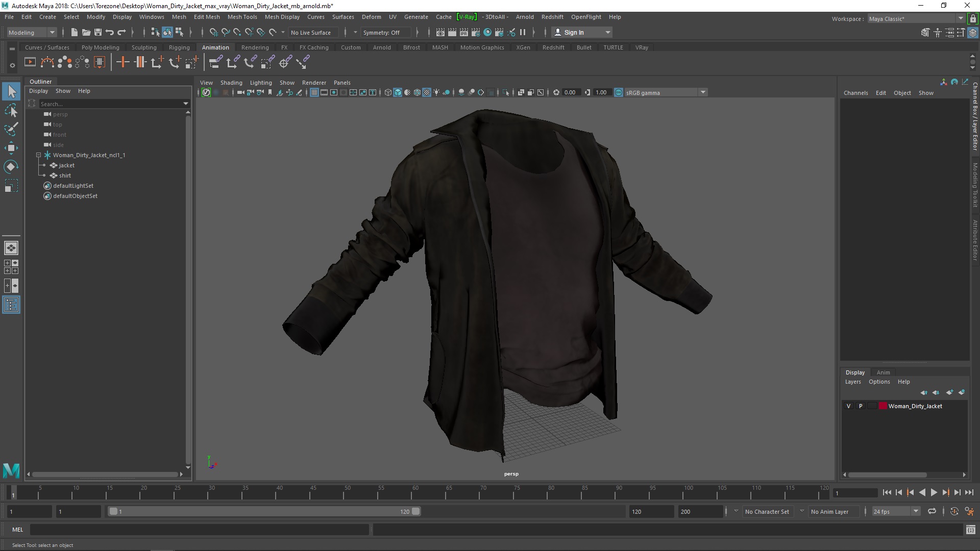This screenshot has height=551, width=980.
Task: Click the Animation tab in workspace
Action: tap(215, 47)
